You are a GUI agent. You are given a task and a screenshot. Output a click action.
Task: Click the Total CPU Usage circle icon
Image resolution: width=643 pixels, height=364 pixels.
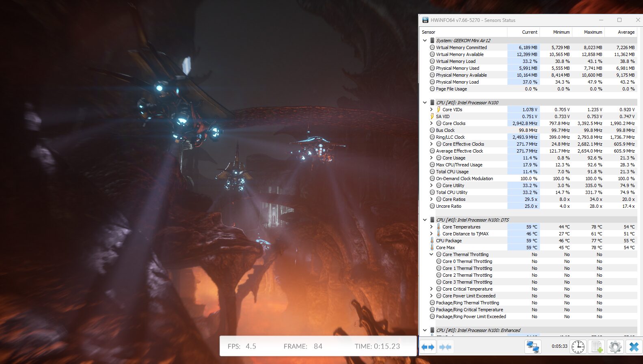click(x=432, y=172)
